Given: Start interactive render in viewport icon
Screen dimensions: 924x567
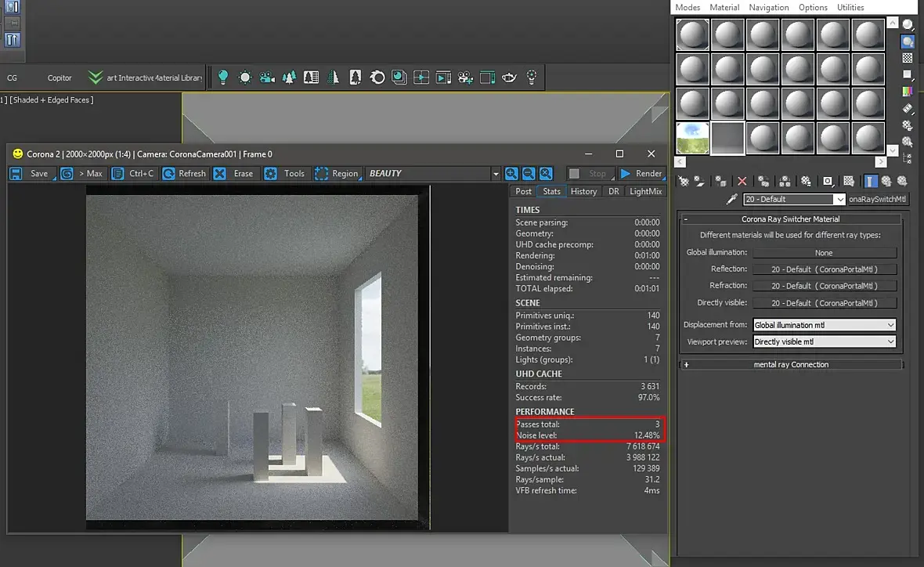Looking at the screenshot, I should [421, 78].
